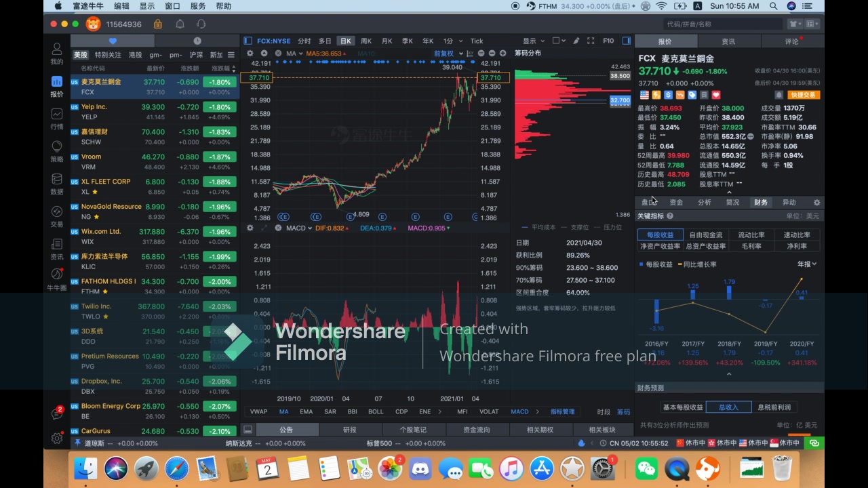Open the 1分 minute interval dropdown
Viewport: 868px width, 488px height.
[452, 41]
